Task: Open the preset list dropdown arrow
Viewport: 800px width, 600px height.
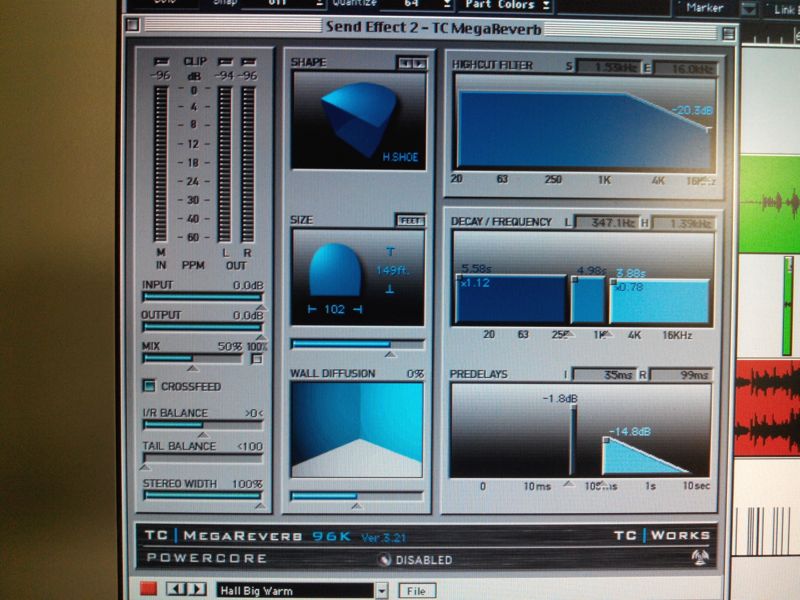Action: (382, 591)
